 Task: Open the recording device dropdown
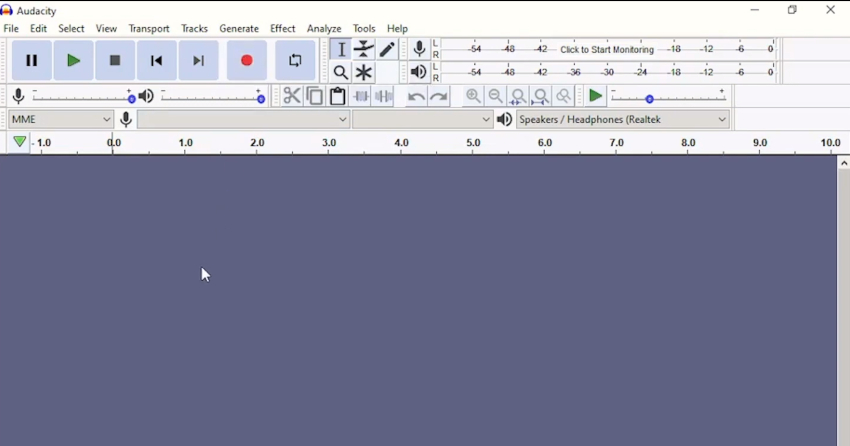point(243,119)
